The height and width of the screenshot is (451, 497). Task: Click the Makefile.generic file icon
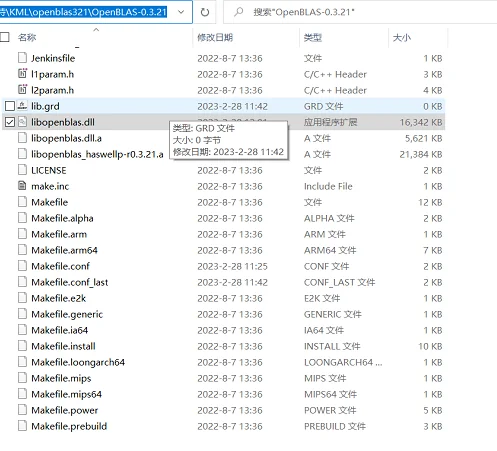coord(22,314)
